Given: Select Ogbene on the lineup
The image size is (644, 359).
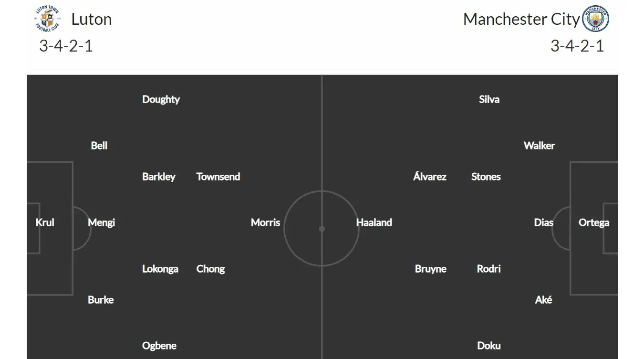Looking at the screenshot, I should pyautogui.click(x=159, y=346).
